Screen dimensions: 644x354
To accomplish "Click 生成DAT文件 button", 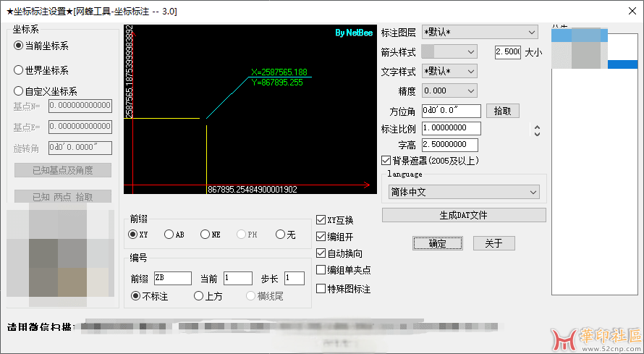I will 464,215.
